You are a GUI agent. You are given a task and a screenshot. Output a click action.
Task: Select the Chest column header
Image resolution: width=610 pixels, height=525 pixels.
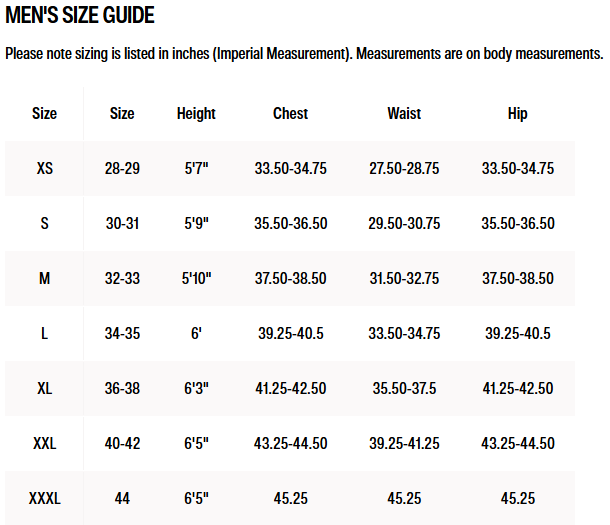pyautogui.click(x=291, y=114)
